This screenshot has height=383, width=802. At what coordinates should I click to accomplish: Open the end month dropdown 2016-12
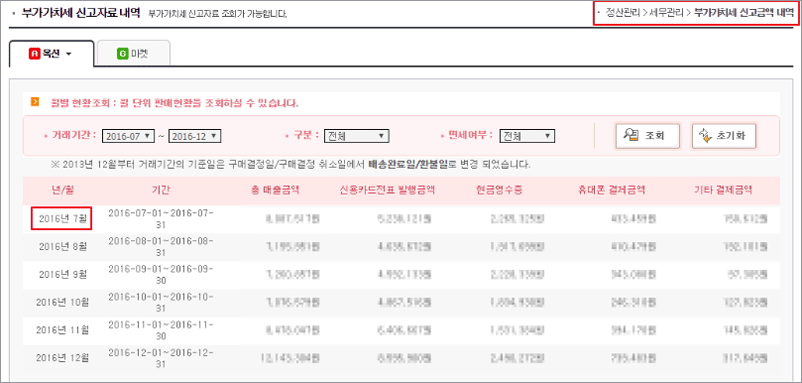195,136
